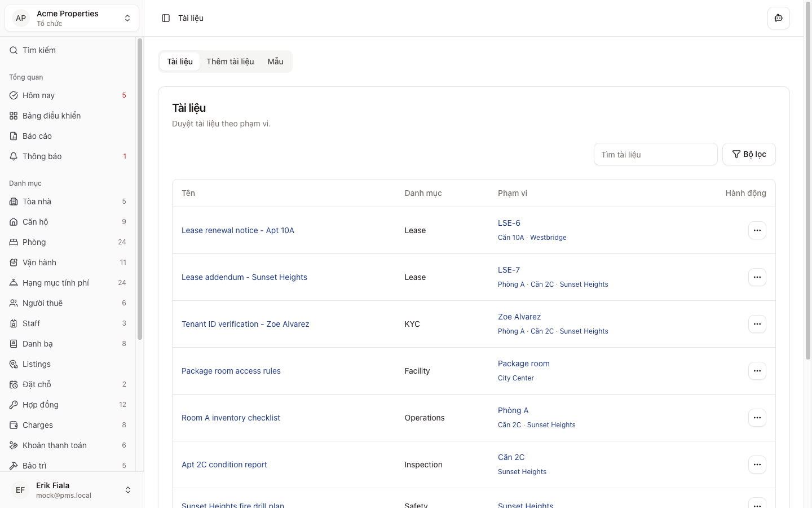Open actions menu for Lease renewal notice
This screenshot has height=508, width=812.
click(x=757, y=230)
